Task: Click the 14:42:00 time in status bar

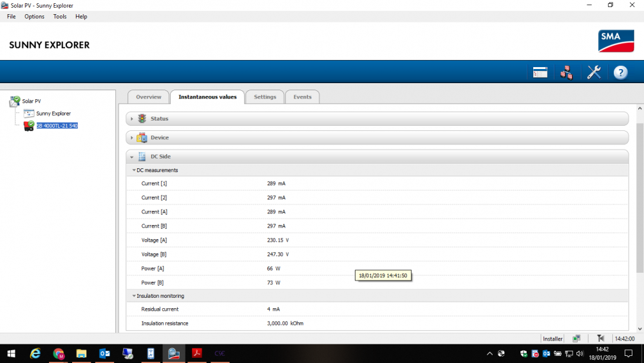Action: [625, 338]
